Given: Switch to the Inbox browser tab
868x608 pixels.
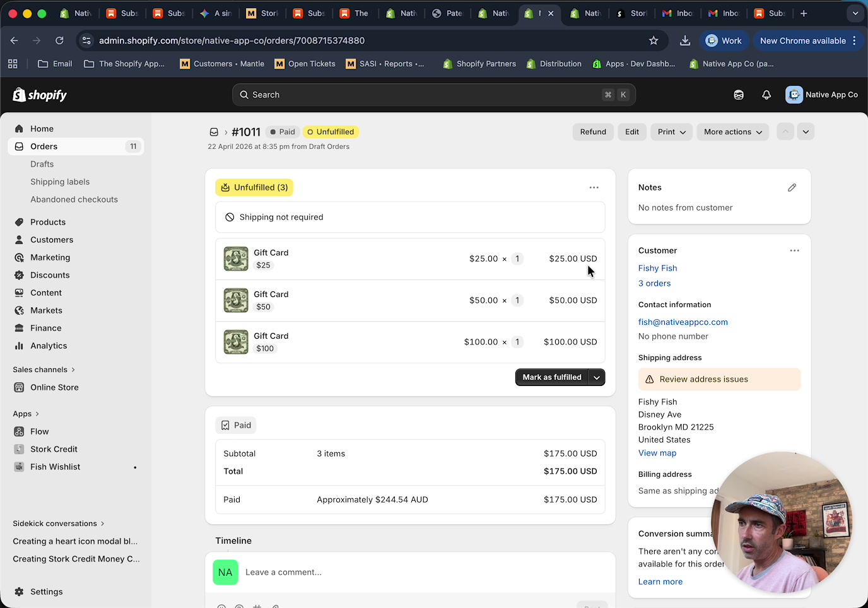Looking at the screenshot, I should coord(678,13).
